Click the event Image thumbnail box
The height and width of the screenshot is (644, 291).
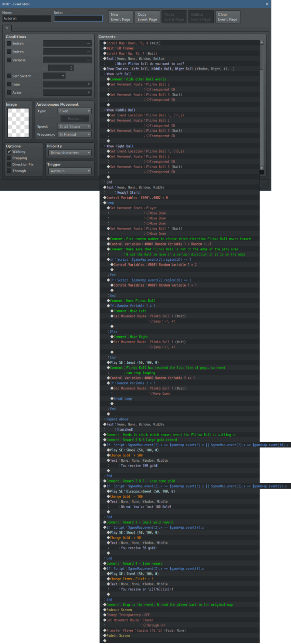[18, 122]
